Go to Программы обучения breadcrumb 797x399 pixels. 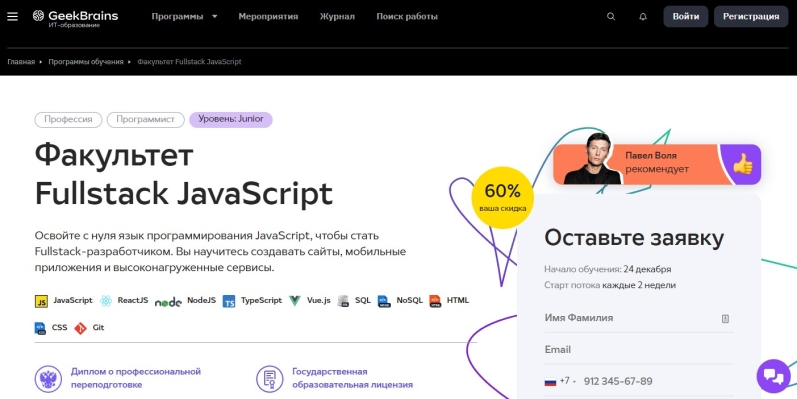[86, 62]
